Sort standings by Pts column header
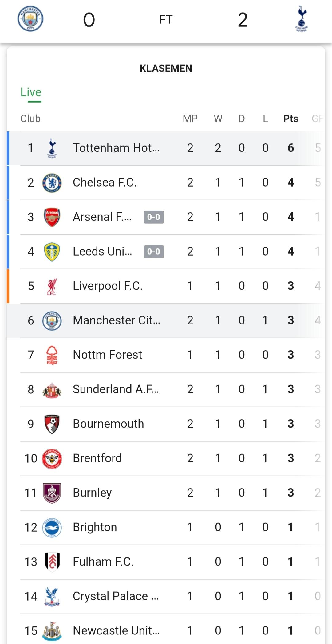The width and height of the screenshot is (332, 644). [x=290, y=119]
